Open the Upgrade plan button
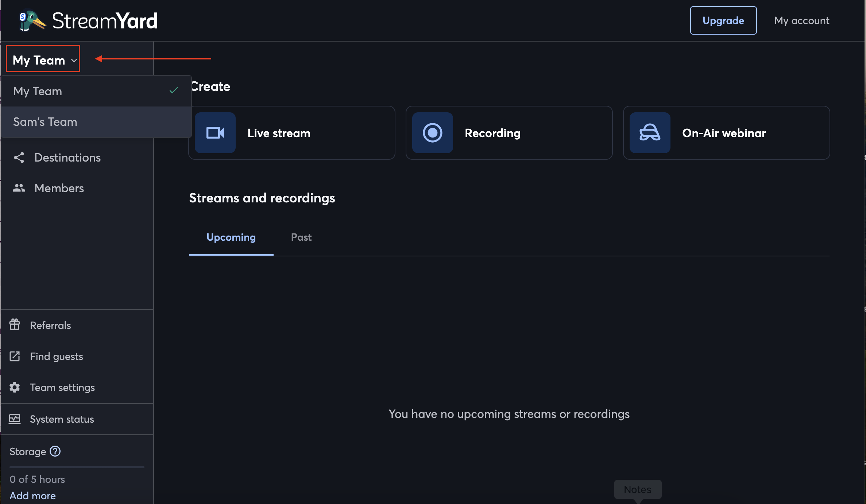This screenshot has height=504, width=866. click(723, 20)
